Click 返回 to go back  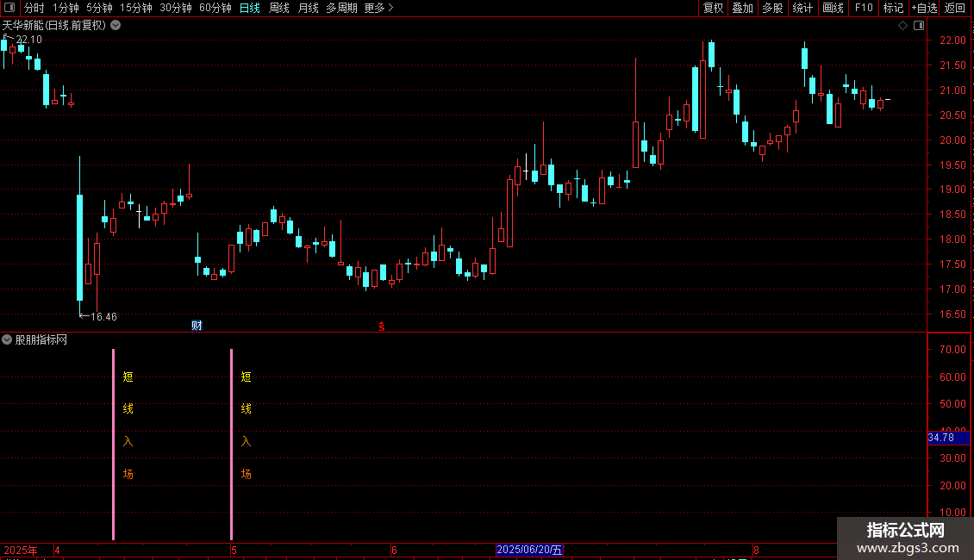[x=955, y=8]
